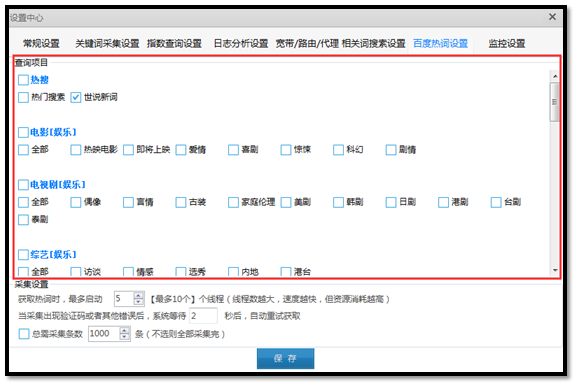
Task: Enable the 热门搜索 checkbox
Action: [23, 97]
